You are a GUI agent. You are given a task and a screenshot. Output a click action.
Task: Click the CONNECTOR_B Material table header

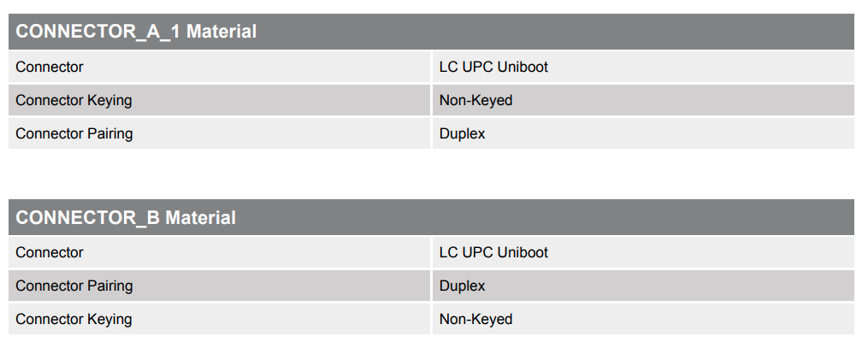(x=126, y=217)
